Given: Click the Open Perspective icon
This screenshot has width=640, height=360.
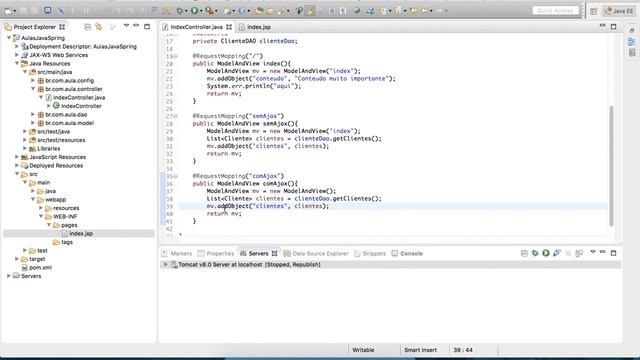Looking at the screenshot, I should point(593,11).
